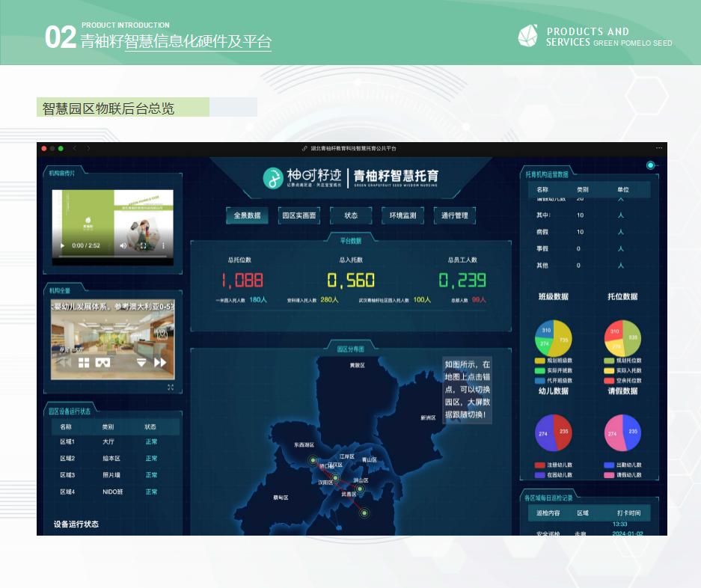
Task: Click the promo video progress bar
Action: (x=112, y=256)
